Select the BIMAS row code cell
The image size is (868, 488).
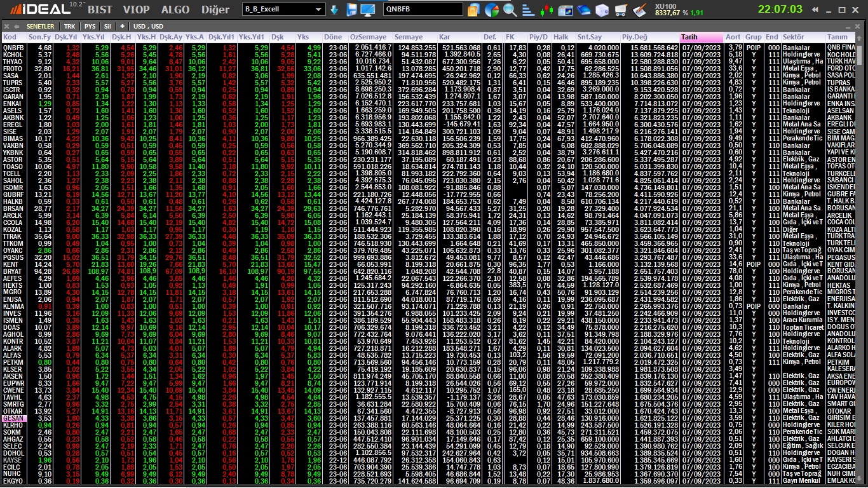click(x=13, y=139)
